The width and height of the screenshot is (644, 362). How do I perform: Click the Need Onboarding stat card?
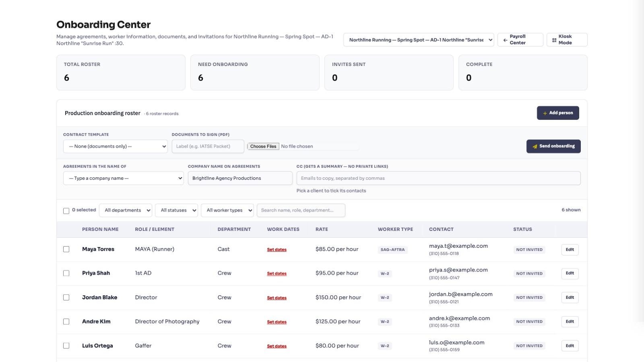tap(255, 72)
